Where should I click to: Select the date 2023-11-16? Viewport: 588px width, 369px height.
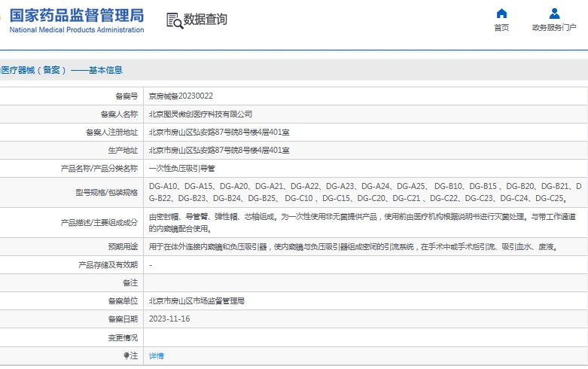coord(169,319)
